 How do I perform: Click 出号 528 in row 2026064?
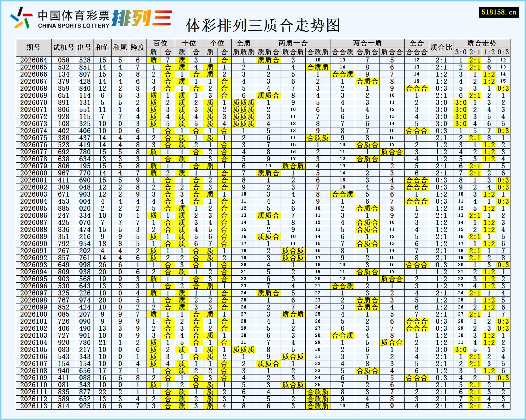pos(85,60)
